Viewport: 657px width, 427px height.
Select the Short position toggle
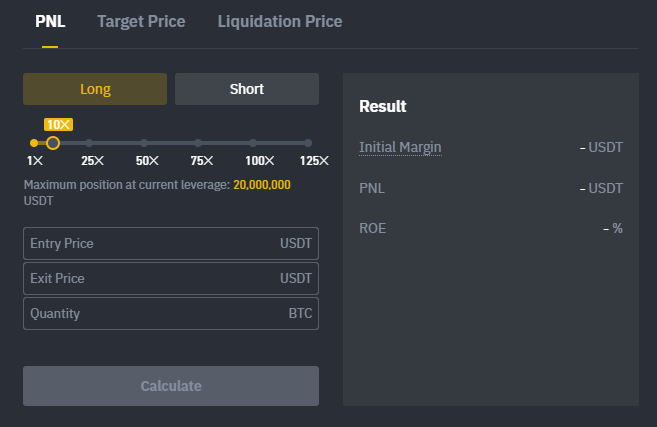(x=247, y=89)
